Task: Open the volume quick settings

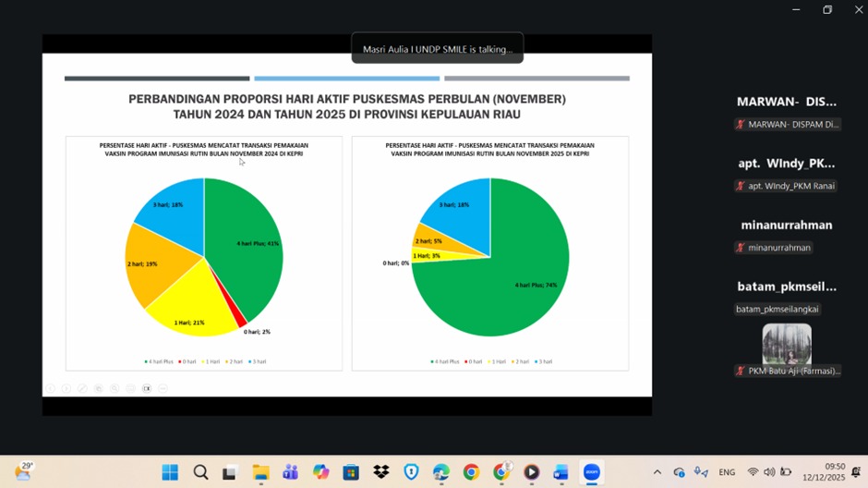Action: coord(769,472)
